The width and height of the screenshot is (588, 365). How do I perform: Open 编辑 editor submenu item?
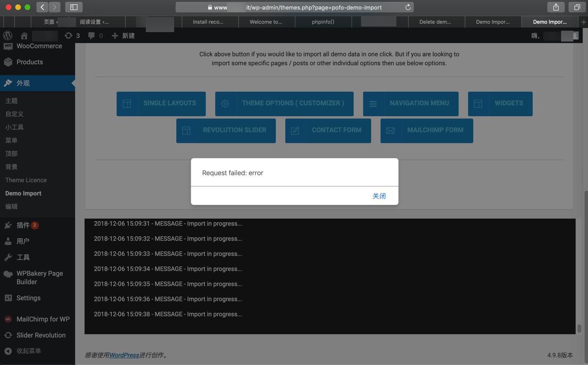point(11,206)
